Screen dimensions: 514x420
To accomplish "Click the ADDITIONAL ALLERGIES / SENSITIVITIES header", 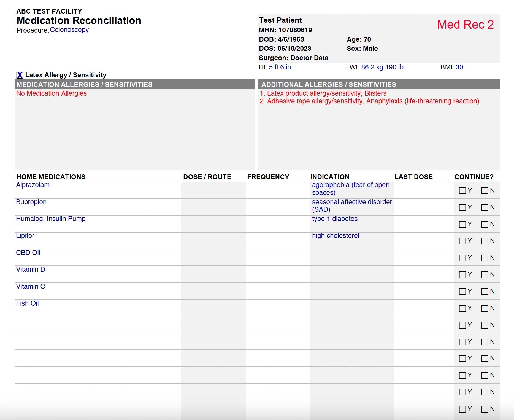I will [x=379, y=84].
